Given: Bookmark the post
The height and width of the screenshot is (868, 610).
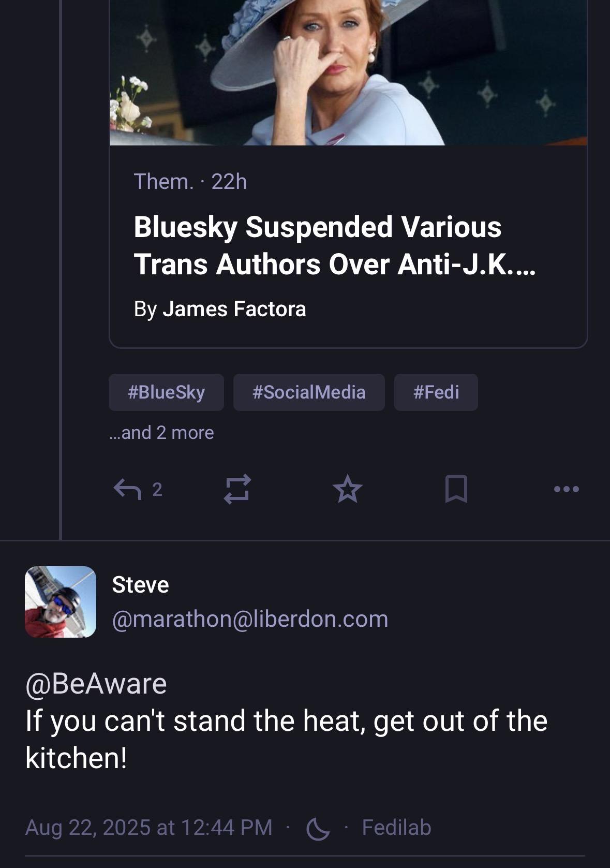Looking at the screenshot, I should pos(456,489).
